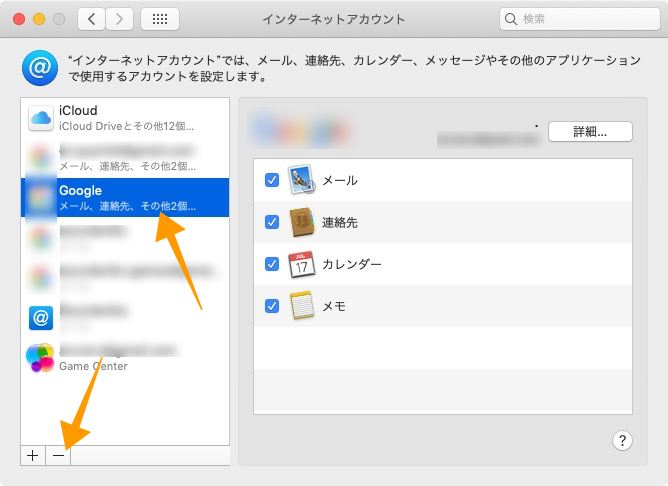Select the iCloud account row
Viewport: 668px width, 486px height.
pos(125,118)
